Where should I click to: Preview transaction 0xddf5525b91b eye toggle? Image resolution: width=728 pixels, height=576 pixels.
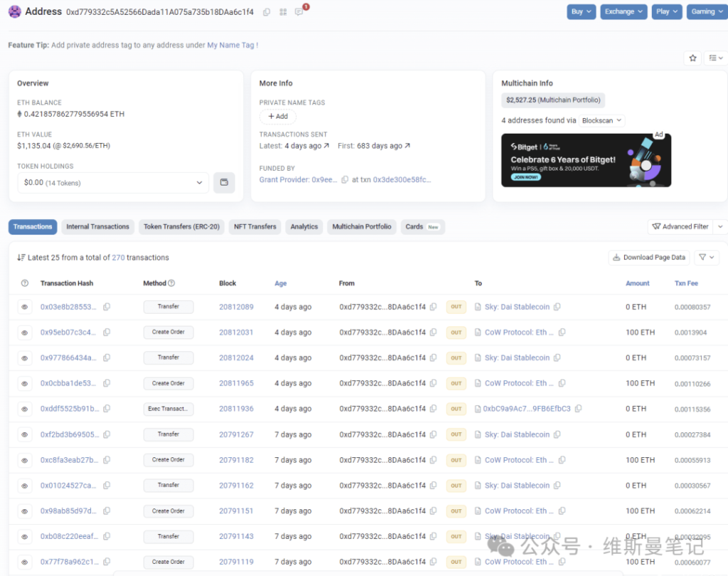tap(25, 409)
